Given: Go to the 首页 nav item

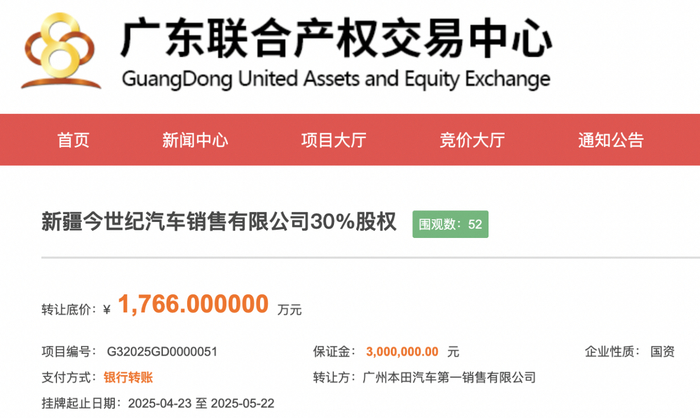Looking at the screenshot, I should (73, 141).
